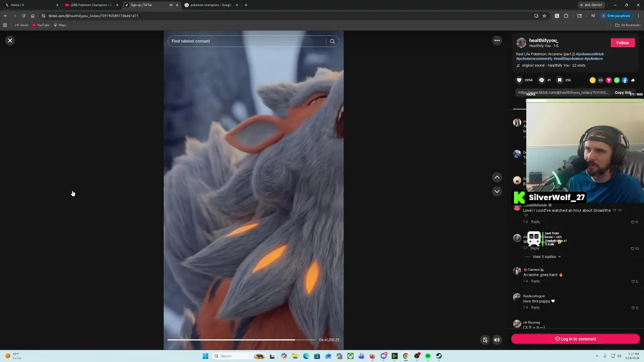This screenshot has height=362, width=644.
Task: Open the Xbox app from the taskbar
Action: (350, 356)
